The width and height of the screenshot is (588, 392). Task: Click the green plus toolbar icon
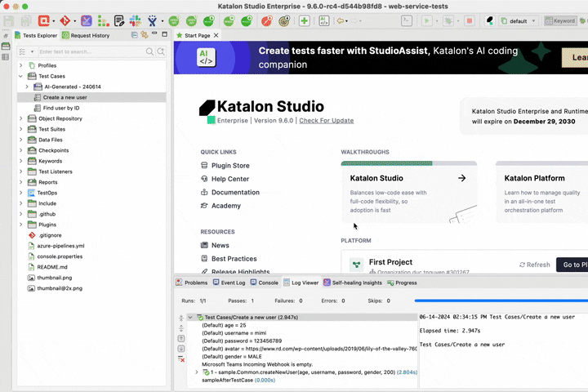(304, 20)
